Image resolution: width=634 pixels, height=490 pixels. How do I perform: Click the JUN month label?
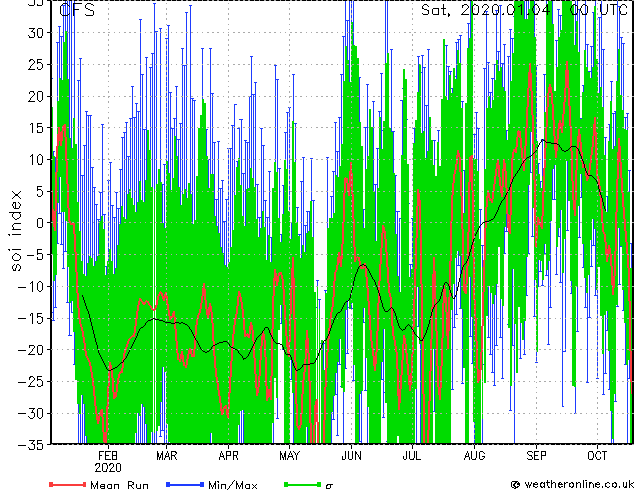351,456
